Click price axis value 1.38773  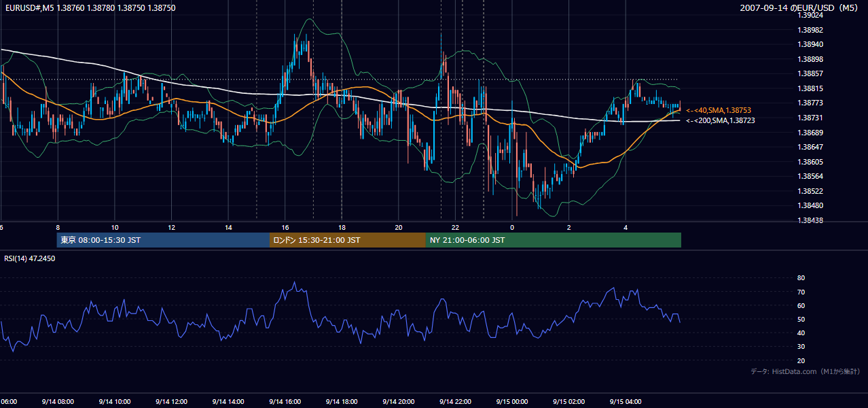(x=810, y=103)
